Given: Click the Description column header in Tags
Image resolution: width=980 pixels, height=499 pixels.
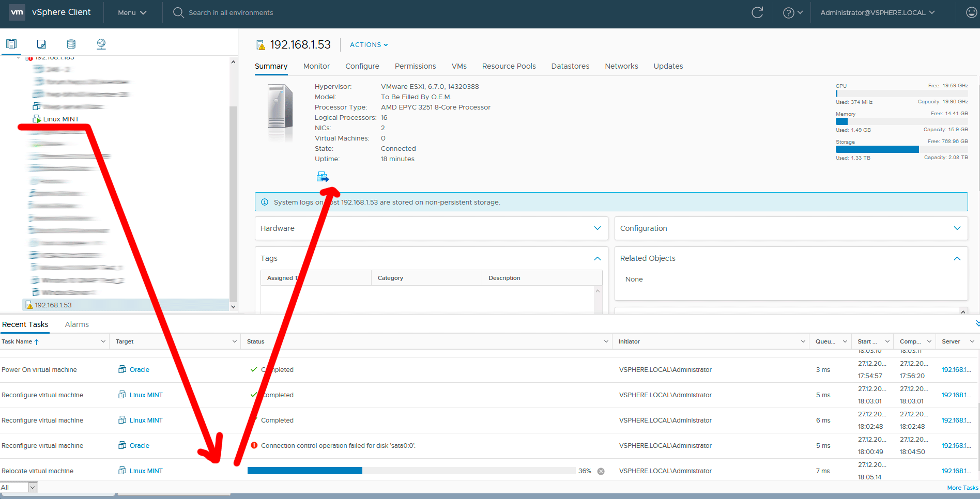Looking at the screenshot, I should pyautogui.click(x=504, y=278).
